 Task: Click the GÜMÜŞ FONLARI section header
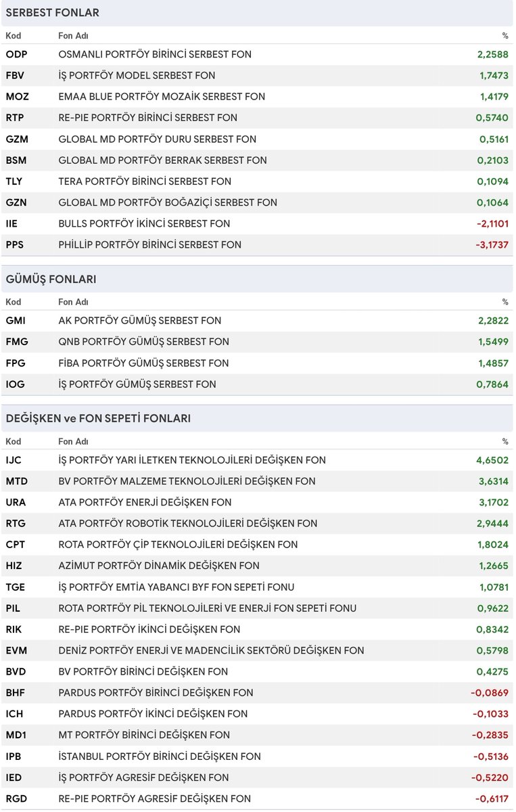pos(257,279)
